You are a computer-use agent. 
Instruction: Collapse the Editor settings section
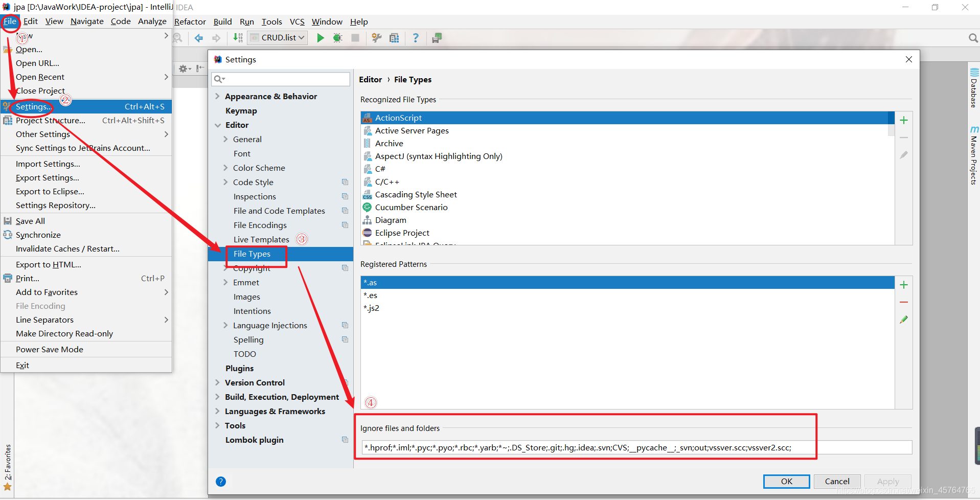coord(217,125)
